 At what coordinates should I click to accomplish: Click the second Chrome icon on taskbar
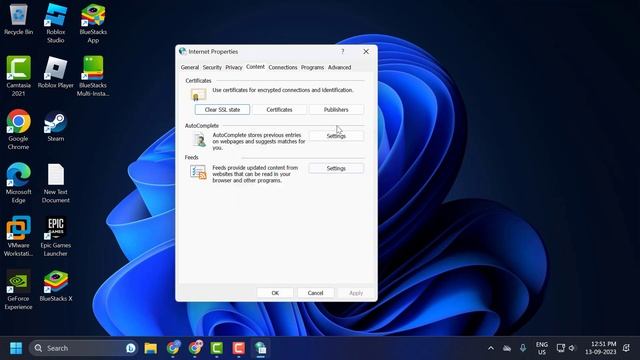[x=195, y=348]
